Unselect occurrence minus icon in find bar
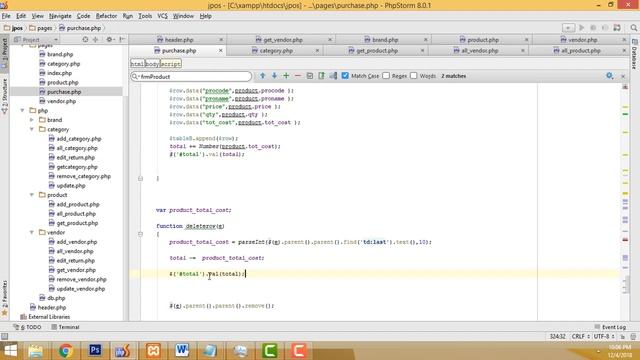This screenshot has width=640, height=360. (x=298, y=76)
